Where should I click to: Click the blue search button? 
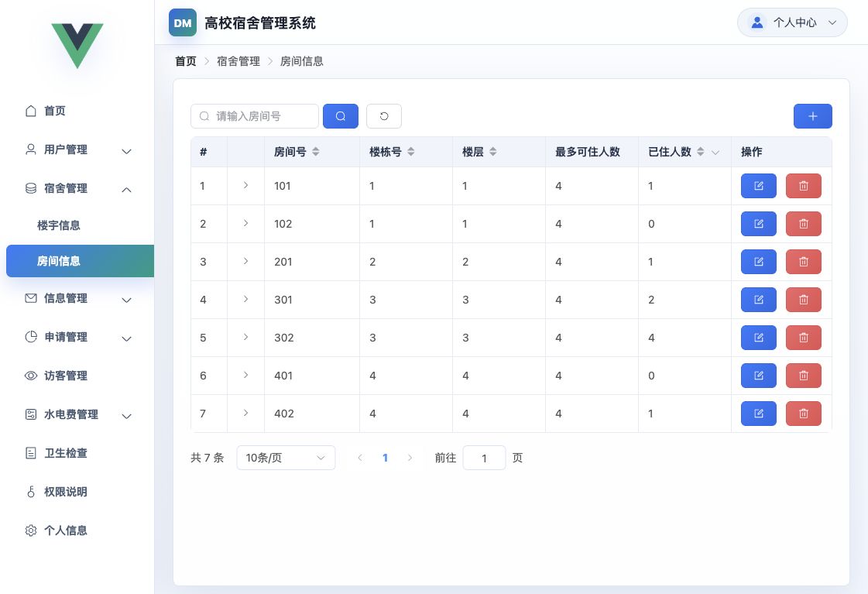(341, 116)
